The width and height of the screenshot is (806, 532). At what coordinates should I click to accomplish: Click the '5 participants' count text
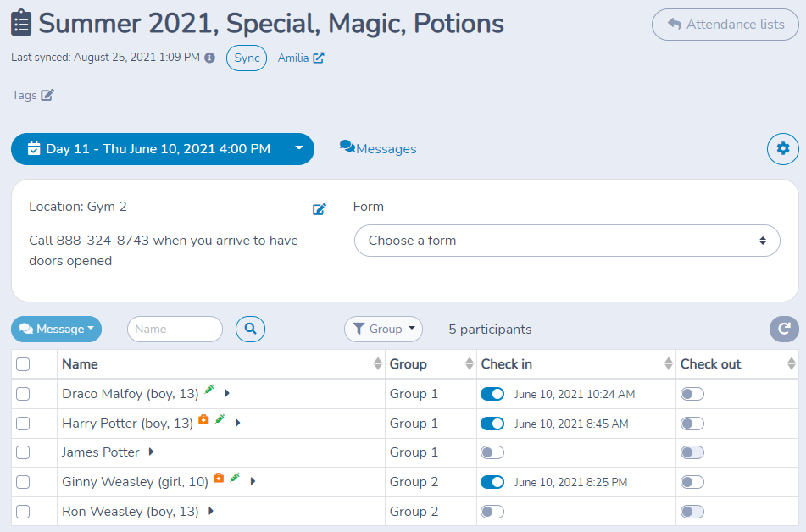click(x=490, y=330)
